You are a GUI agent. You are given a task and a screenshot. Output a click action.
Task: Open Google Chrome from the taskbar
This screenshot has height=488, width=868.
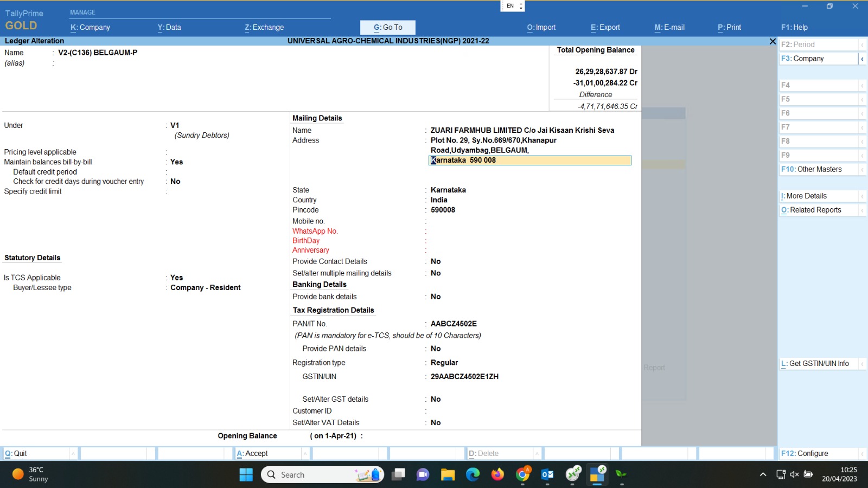(x=522, y=475)
